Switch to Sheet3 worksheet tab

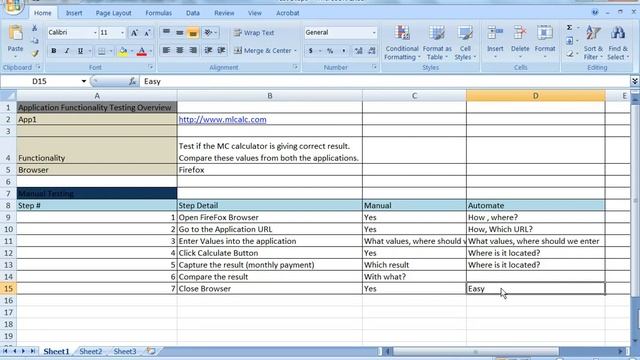(x=125, y=351)
